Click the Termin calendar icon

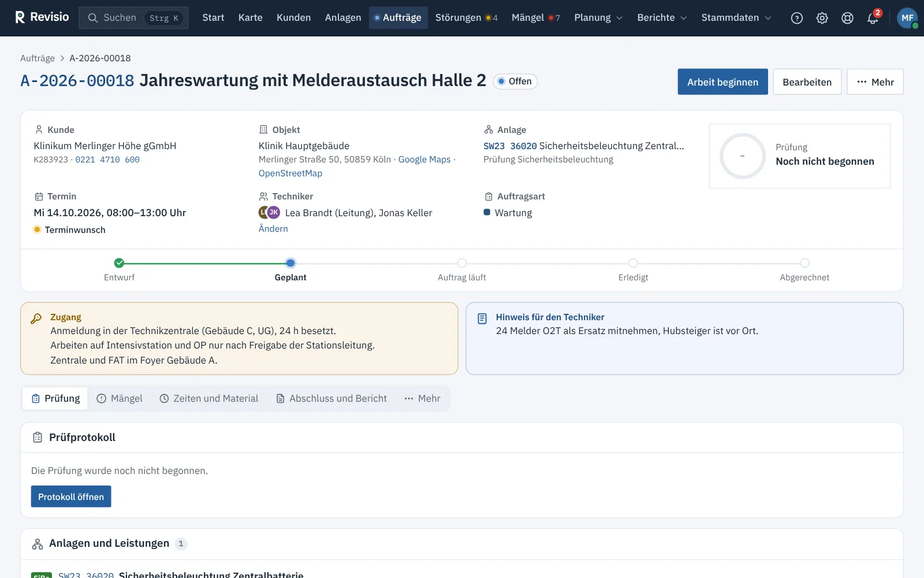coord(39,197)
